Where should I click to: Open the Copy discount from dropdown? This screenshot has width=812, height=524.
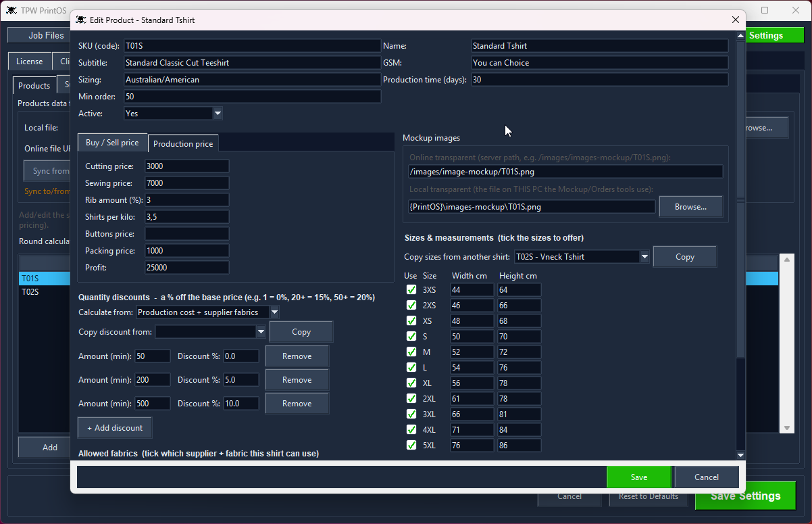tap(261, 332)
